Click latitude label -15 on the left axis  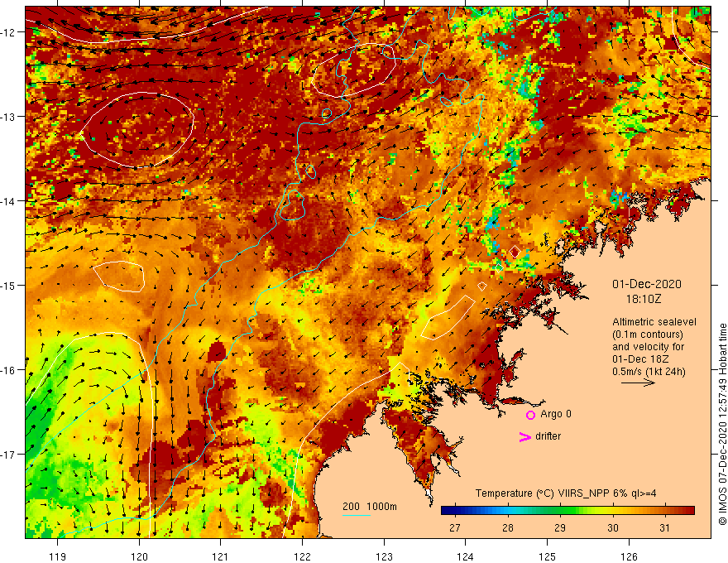pyautogui.click(x=8, y=286)
